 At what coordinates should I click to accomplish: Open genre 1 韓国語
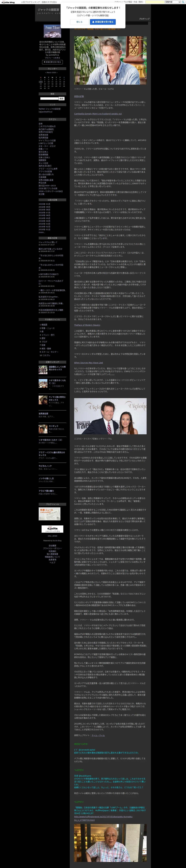44,325
